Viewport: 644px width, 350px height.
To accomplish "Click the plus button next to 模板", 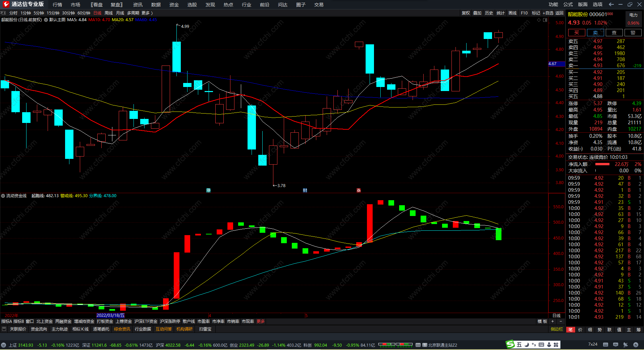I will [552, 321].
